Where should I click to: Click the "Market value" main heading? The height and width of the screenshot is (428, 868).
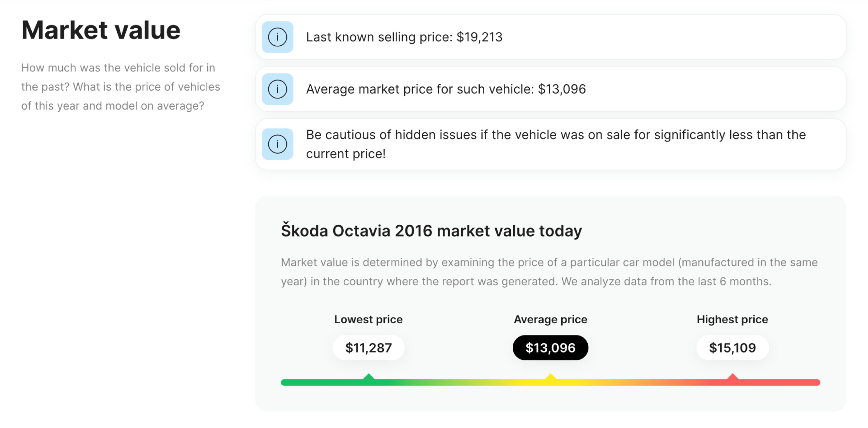click(101, 30)
